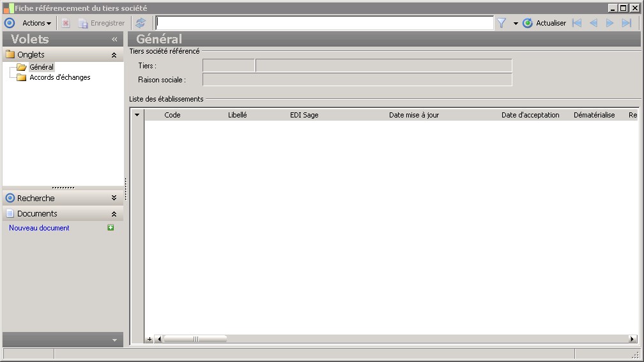The width and height of the screenshot is (644, 362).
Task: Minimize the Fiche référencement window
Action: tap(613, 8)
